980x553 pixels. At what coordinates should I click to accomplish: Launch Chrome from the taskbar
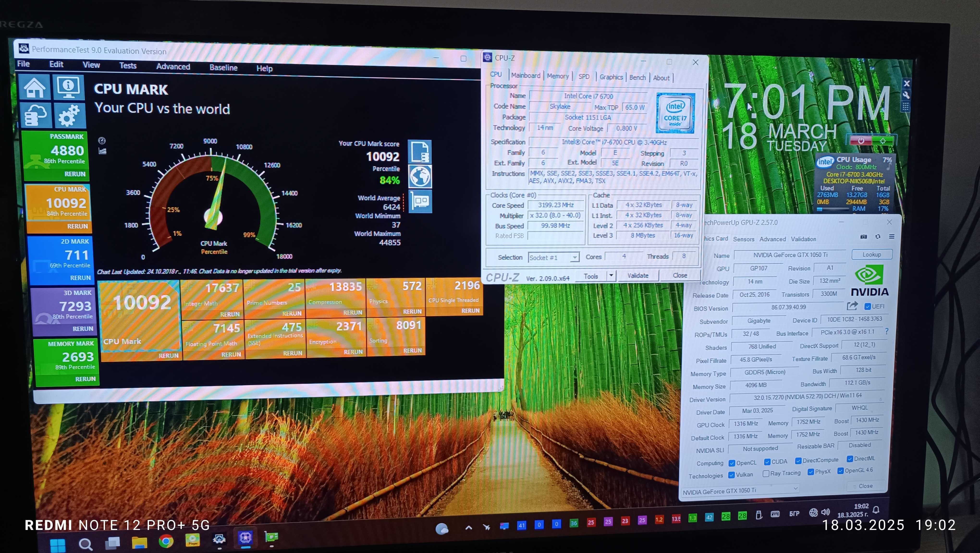tap(166, 541)
